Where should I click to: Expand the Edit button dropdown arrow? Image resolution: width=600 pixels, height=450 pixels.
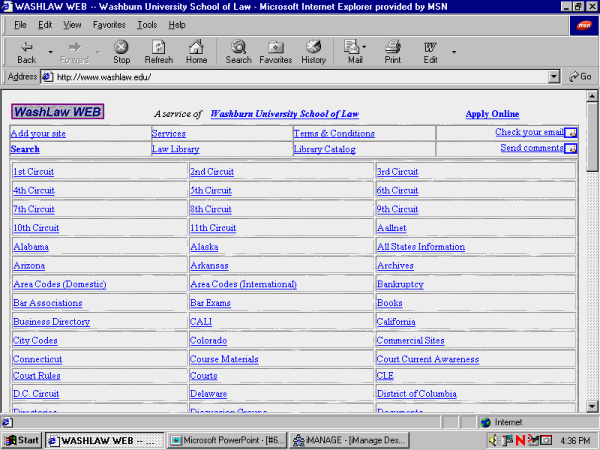click(454, 50)
